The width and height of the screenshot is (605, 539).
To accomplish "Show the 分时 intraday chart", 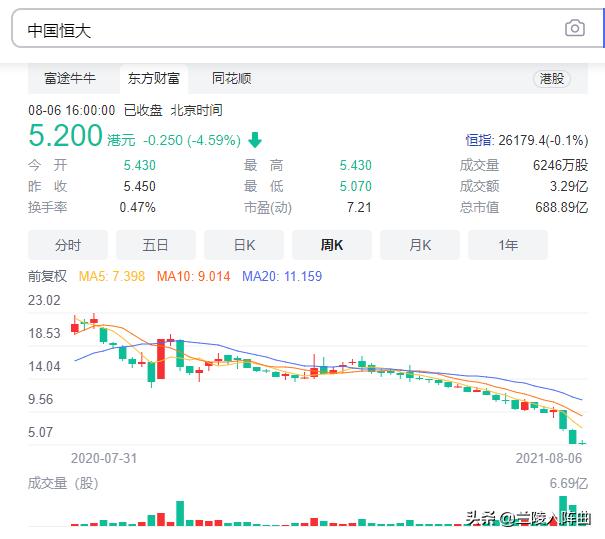I will click(x=68, y=245).
